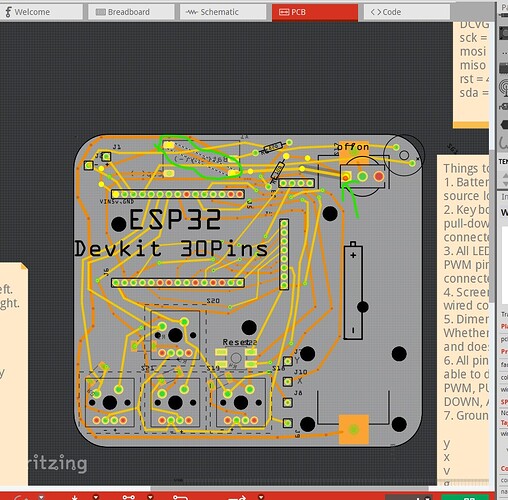Select the mounting hole above the Reset label

point(249,327)
